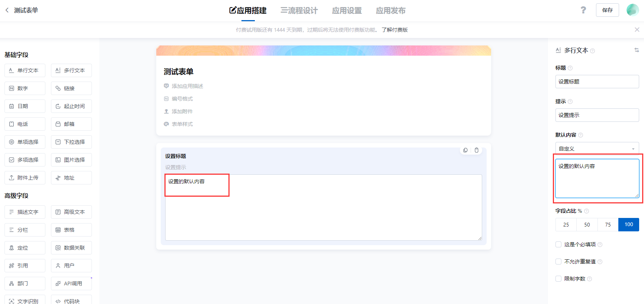Add a 分栏 layout field
Viewport: 644px width, 304px height.
pos(25,230)
